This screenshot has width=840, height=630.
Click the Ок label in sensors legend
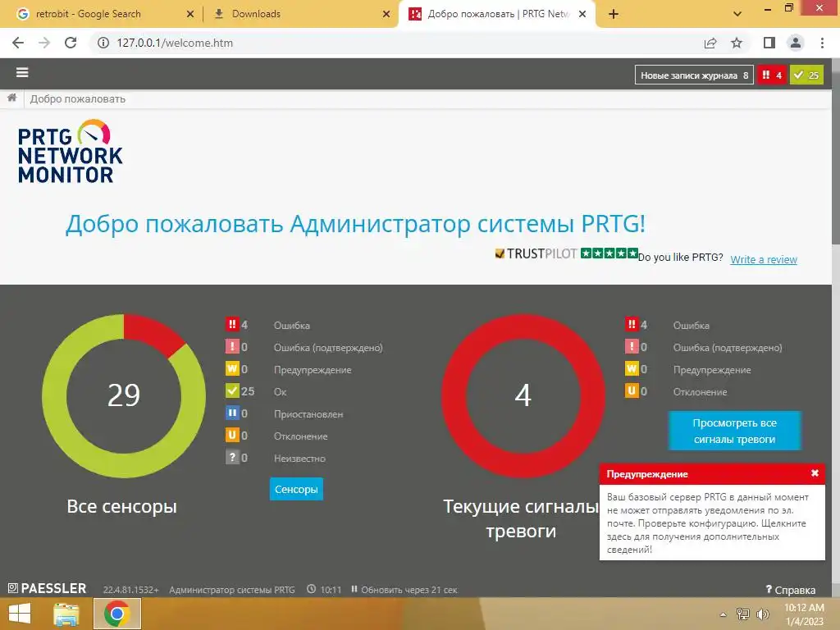[281, 391]
